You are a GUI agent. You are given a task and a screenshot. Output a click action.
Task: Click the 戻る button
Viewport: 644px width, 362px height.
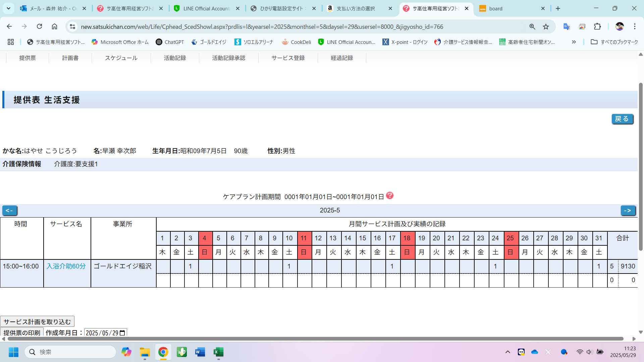coord(622,119)
